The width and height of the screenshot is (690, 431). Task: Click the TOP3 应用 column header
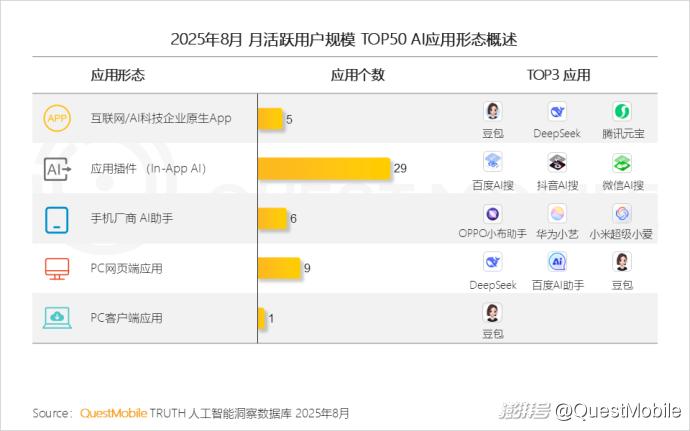558,75
